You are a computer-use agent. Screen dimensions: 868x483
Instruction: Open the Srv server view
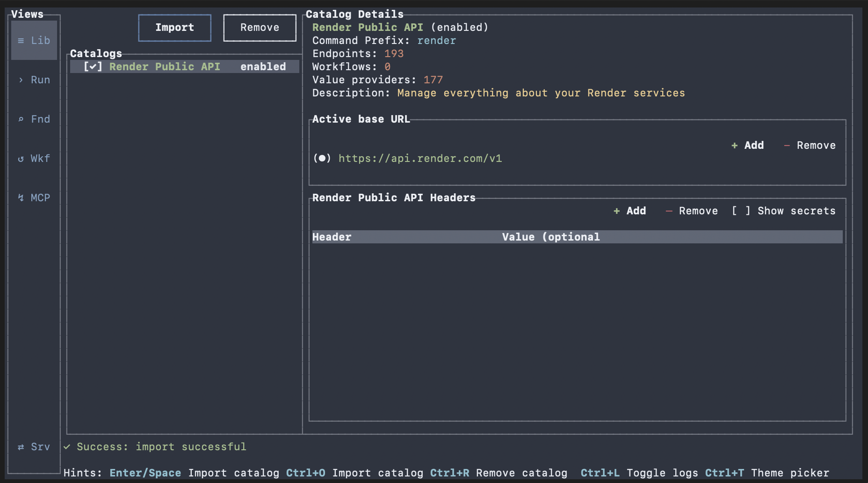pos(34,447)
